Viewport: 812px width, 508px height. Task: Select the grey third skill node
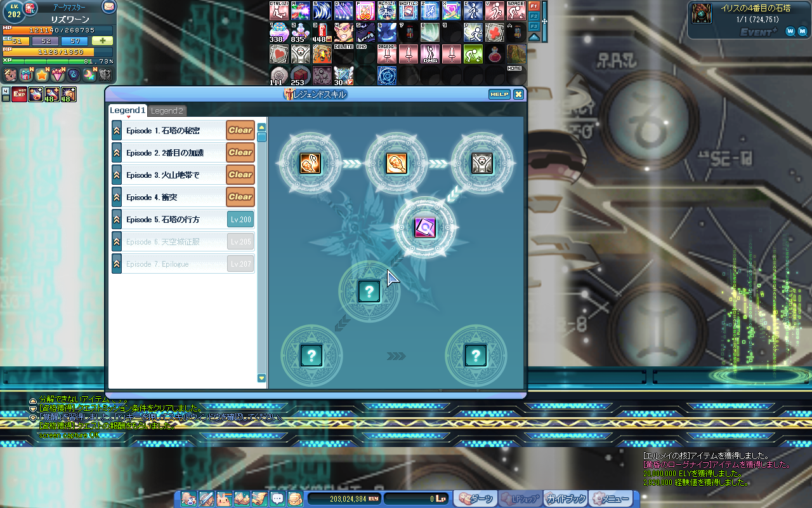[x=482, y=163]
